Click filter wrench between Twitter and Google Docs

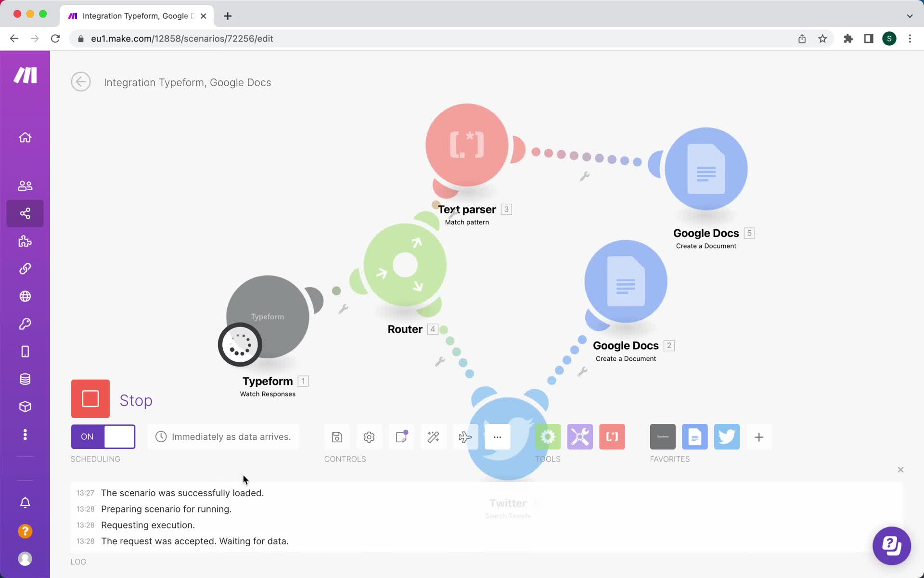pyautogui.click(x=582, y=371)
